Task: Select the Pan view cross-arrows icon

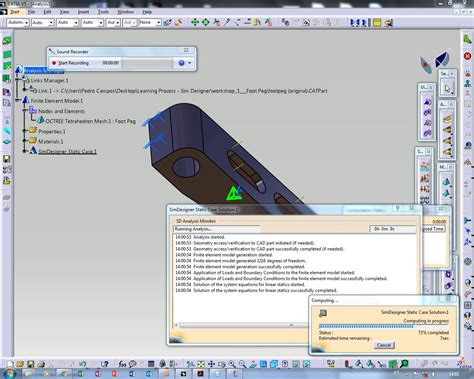Action: click(x=211, y=364)
